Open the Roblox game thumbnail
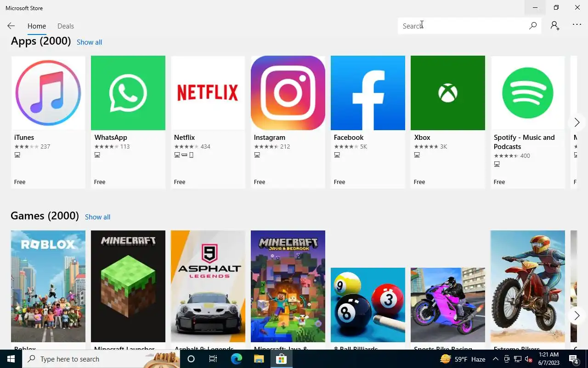 pos(48,286)
